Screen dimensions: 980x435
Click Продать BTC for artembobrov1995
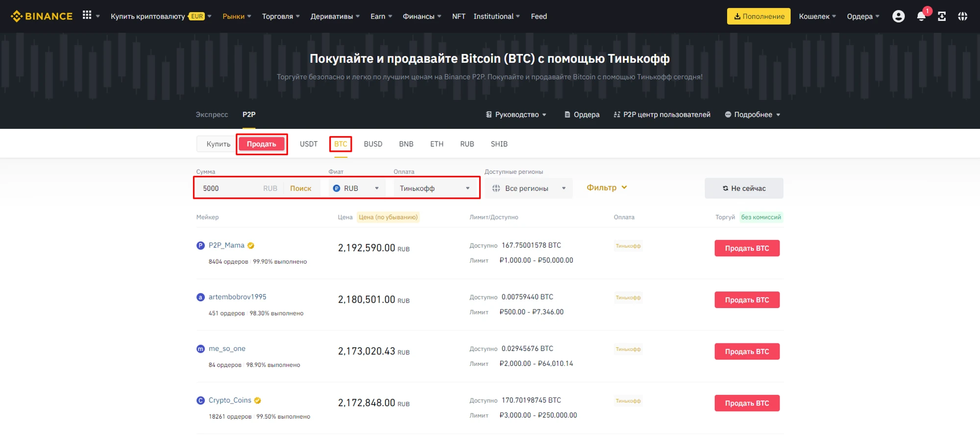(746, 300)
